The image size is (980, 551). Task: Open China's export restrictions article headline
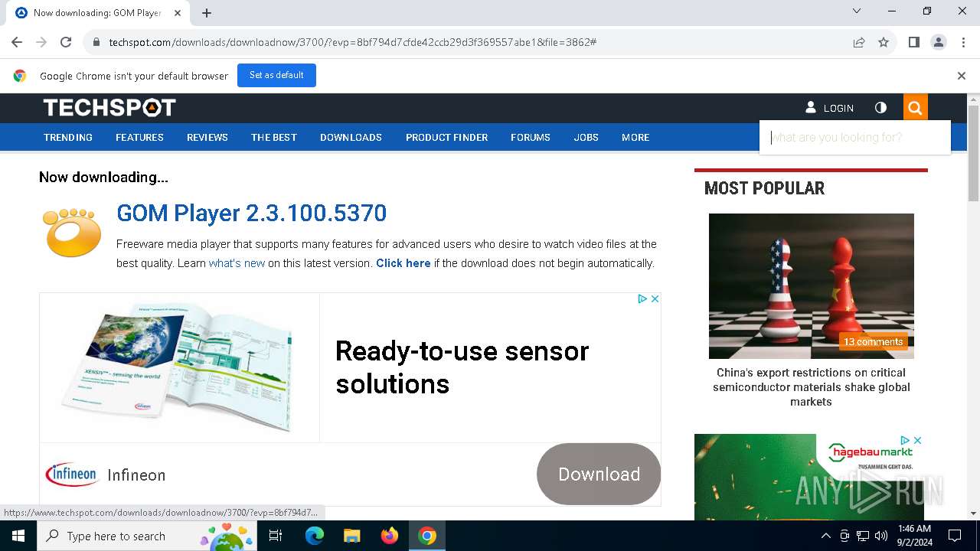811,387
